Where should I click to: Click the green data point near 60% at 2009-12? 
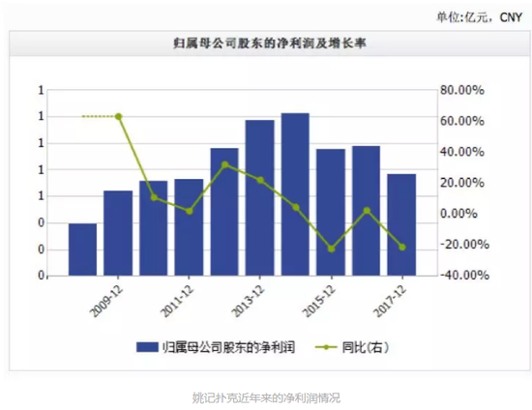pos(118,116)
